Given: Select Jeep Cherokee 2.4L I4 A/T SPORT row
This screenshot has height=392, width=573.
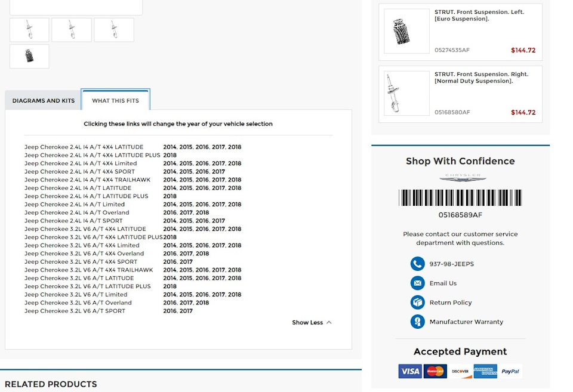Looking at the screenshot, I should 73,221.
